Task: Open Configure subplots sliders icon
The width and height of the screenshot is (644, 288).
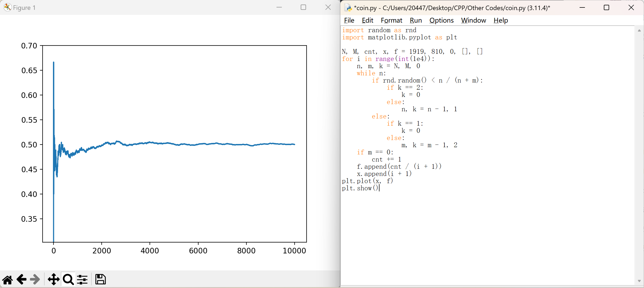Action: pos(82,279)
